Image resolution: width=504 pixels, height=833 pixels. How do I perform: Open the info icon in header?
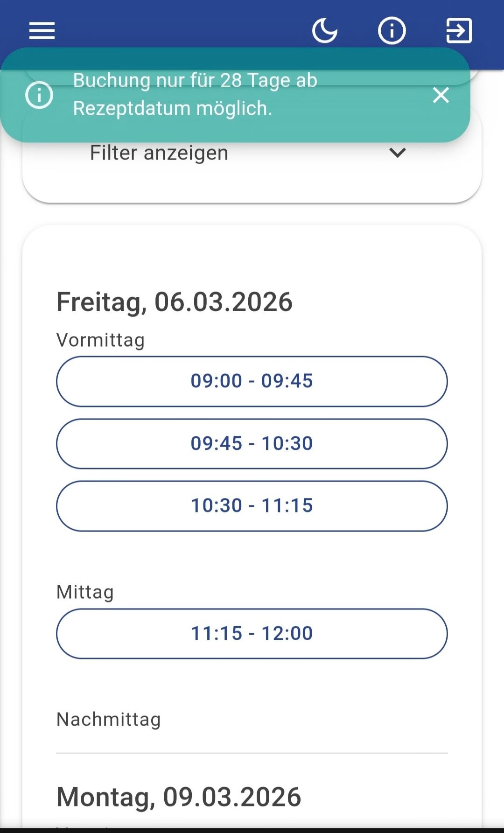click(x=392, y=31)
